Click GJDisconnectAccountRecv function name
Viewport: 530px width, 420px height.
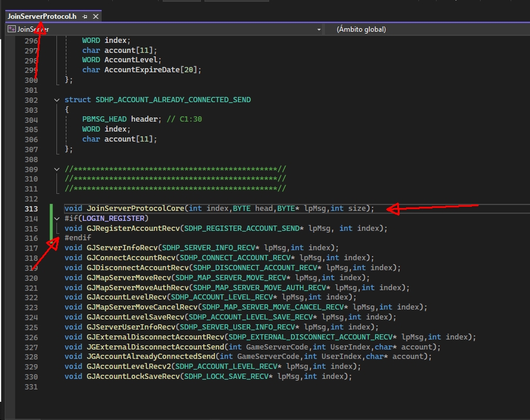137,268
